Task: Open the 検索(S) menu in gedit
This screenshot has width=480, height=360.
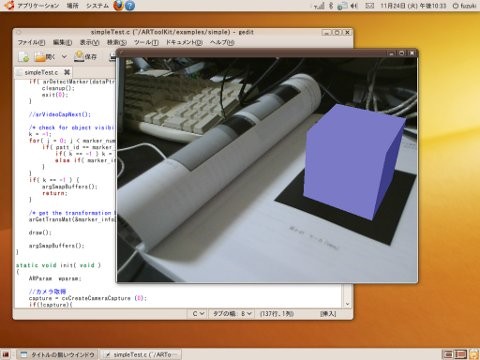Action: (117, 42)
